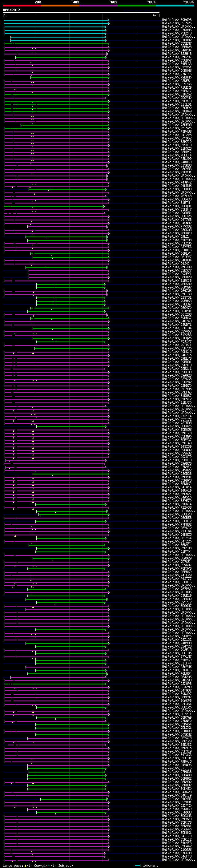Click query end position 470 label

pyautogui.click(x=155, y=15)
